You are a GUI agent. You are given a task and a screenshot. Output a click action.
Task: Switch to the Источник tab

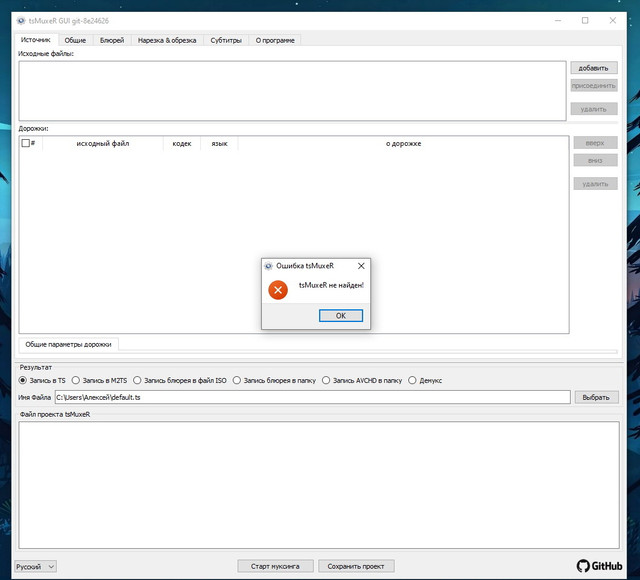[36, 40]
